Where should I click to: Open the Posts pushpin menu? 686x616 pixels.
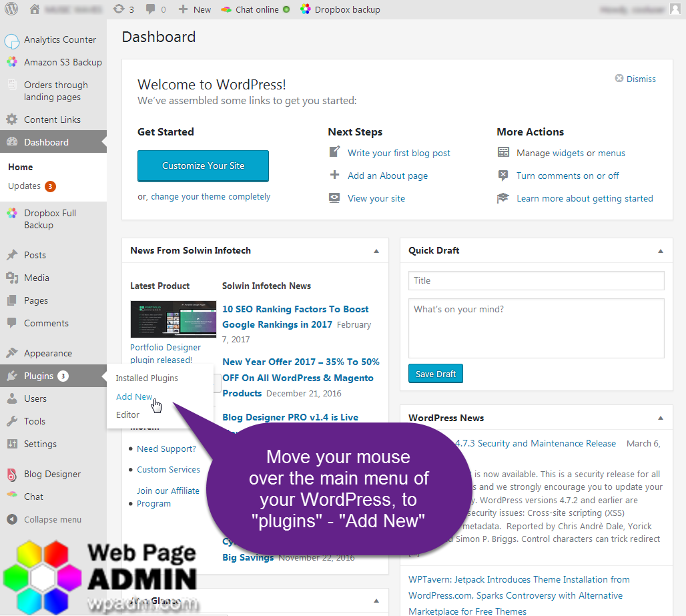click(x=53, y=255)
